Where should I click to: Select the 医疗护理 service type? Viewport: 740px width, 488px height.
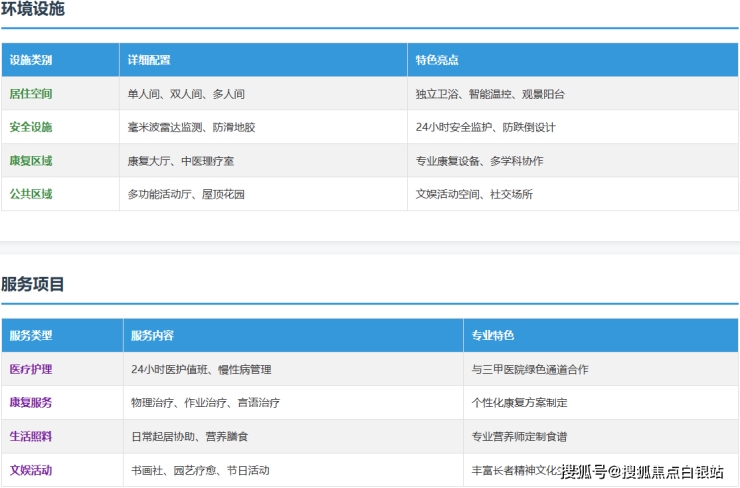[x=31, y=369]
